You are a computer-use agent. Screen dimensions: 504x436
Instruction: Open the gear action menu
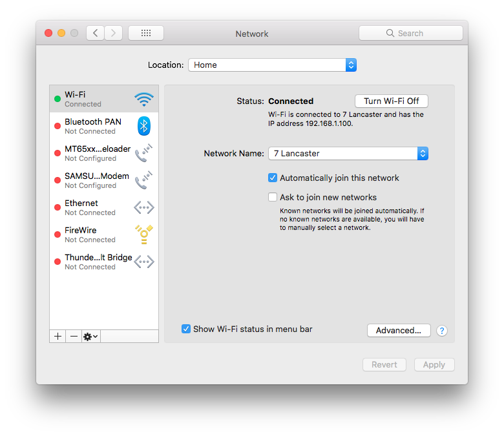coord(90,337)
